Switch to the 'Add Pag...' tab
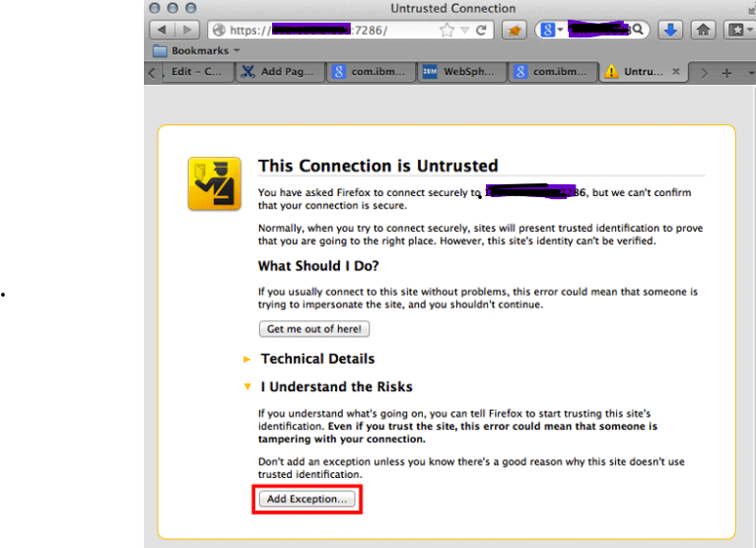Viewport: 756px width, 548px height. pos(279,72)
